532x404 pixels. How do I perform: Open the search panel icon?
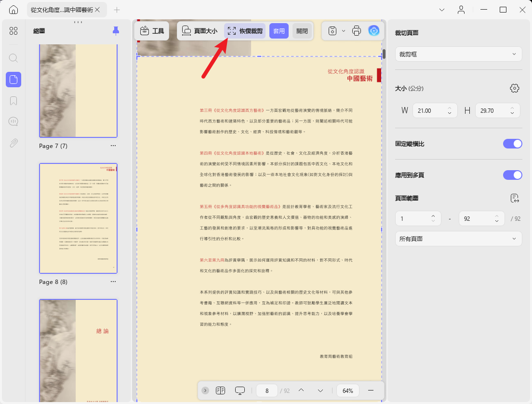13,58
